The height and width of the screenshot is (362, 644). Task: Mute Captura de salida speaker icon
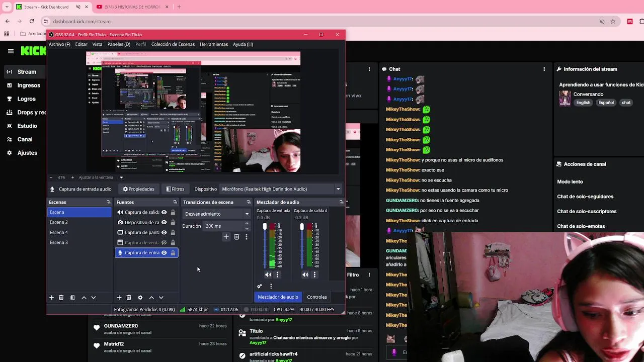305,275
